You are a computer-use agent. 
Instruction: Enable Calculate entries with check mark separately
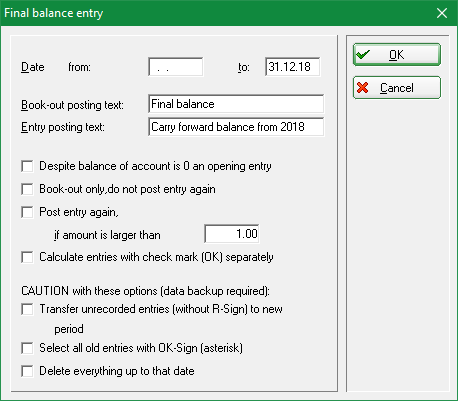[x=27, y=257]
